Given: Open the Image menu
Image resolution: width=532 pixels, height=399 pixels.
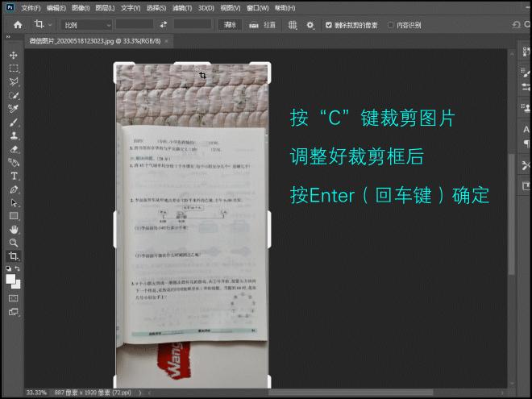Looking at the screenshot, I should [81, 7].
